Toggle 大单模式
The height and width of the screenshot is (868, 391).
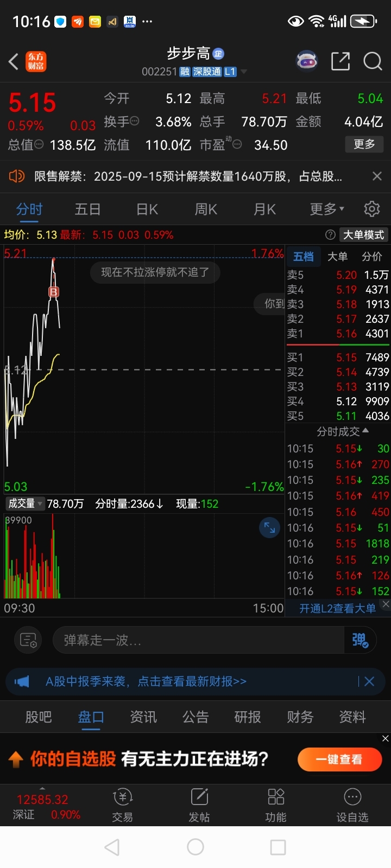pyautogui.click(x=363, y=235)
